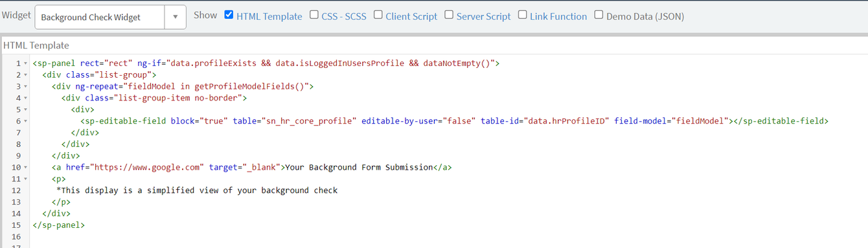Screen dimensions: 868x248
Task: Enable the Demo Data (JSON) checkbox
Action: tap(599, 15)
